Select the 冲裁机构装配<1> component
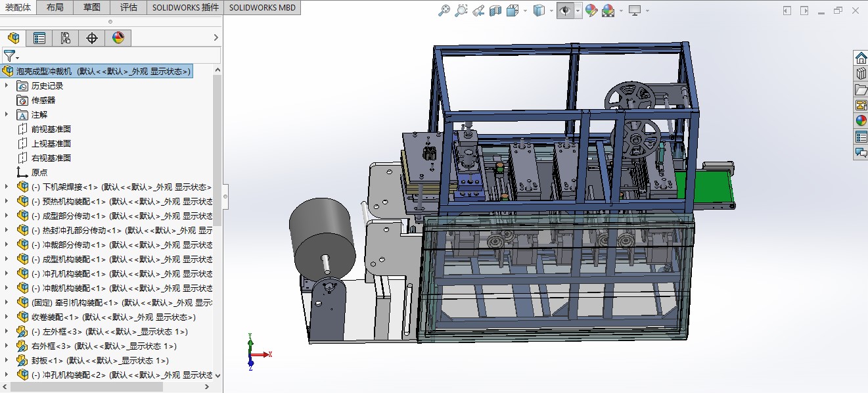 [x=114, y=288]
